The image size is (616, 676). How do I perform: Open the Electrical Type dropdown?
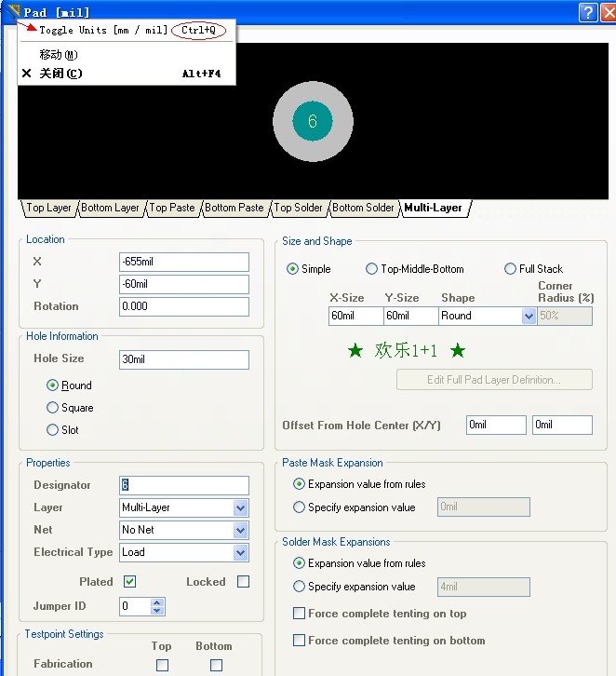tap(240, 553)
